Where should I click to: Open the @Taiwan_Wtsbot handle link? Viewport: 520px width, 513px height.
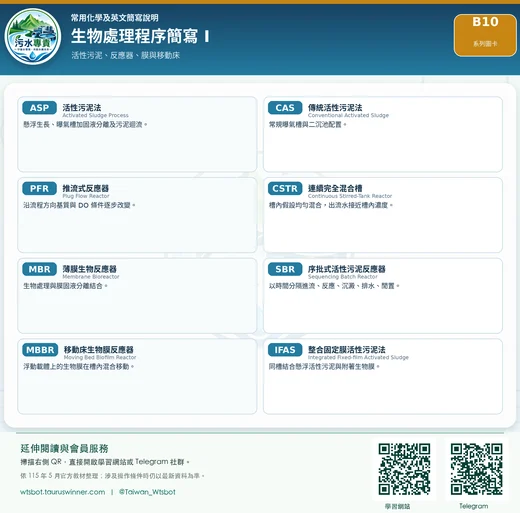coord(147,492)
